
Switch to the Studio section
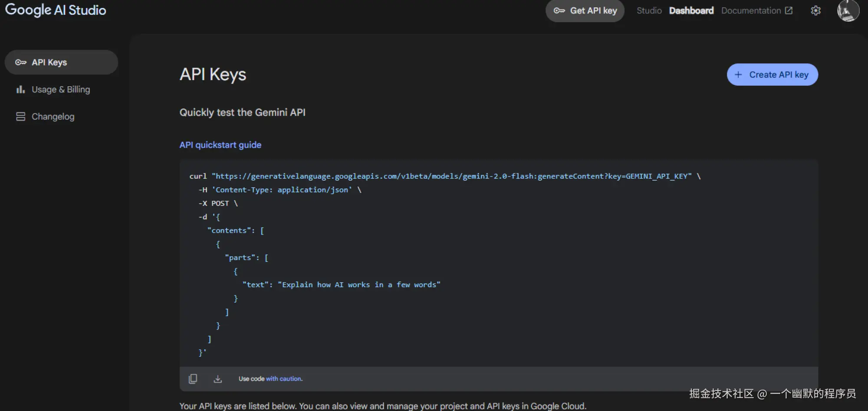tap(649, 10)
